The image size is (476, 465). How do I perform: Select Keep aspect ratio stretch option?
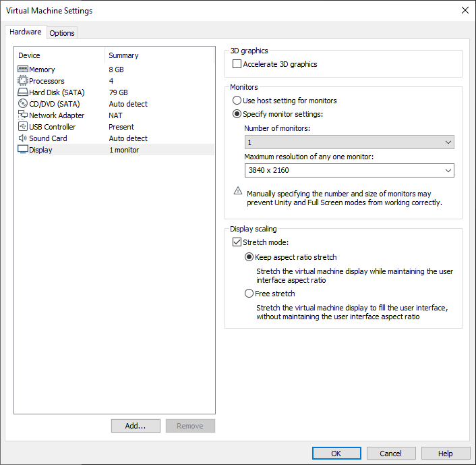click(x=249, y=257)
